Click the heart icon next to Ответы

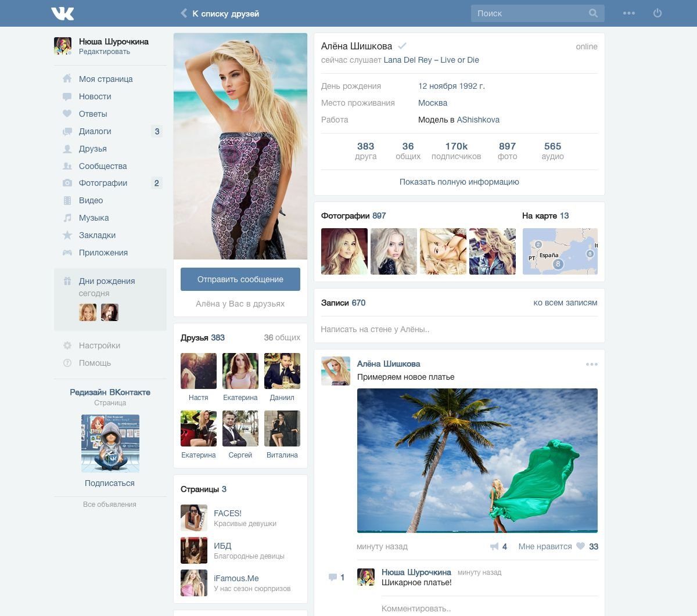coord(67,114)
